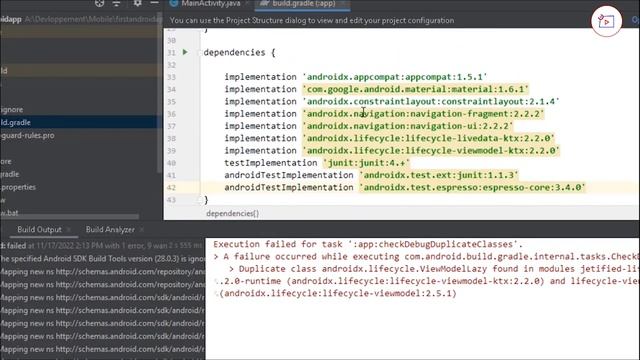Collapse the dependencies block fold marker
Viewport: 640px width, 360px height.
pos(200,52)
